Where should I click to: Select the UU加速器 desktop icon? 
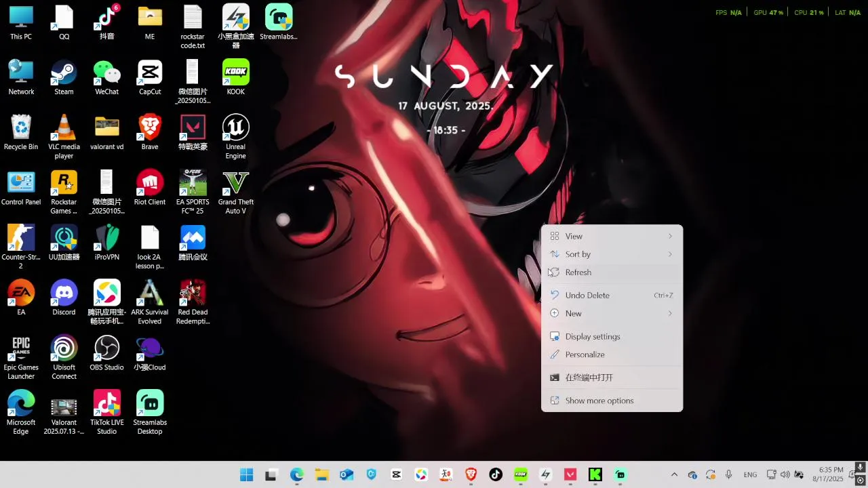pyautogui.click(x=64, y=243)
